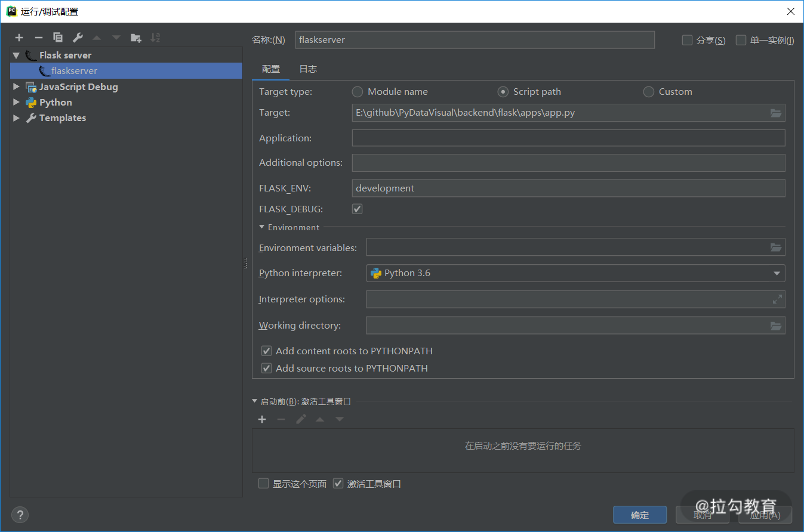Click the Application input field
Viewport: 804px width, 532px height.
(568, 138)
